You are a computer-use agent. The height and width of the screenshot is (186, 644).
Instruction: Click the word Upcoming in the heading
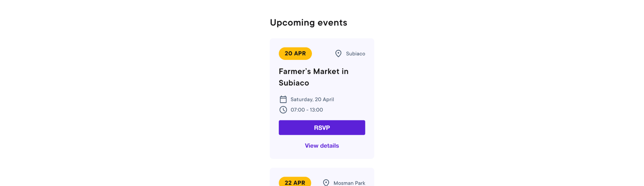(292, 22)
